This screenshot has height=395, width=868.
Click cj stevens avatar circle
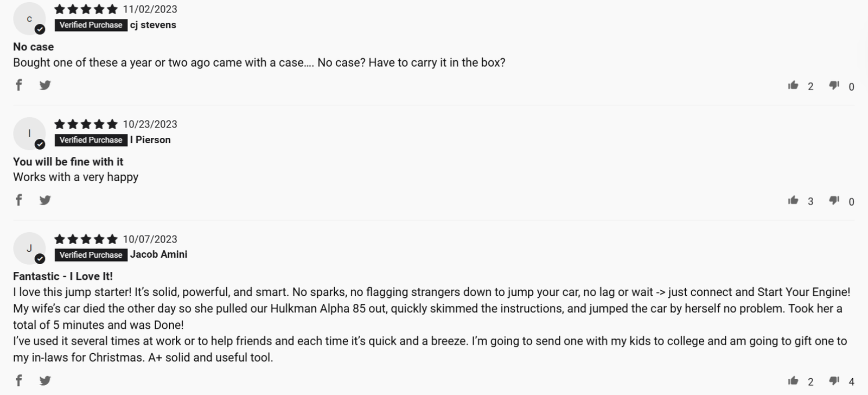[29, 18]
